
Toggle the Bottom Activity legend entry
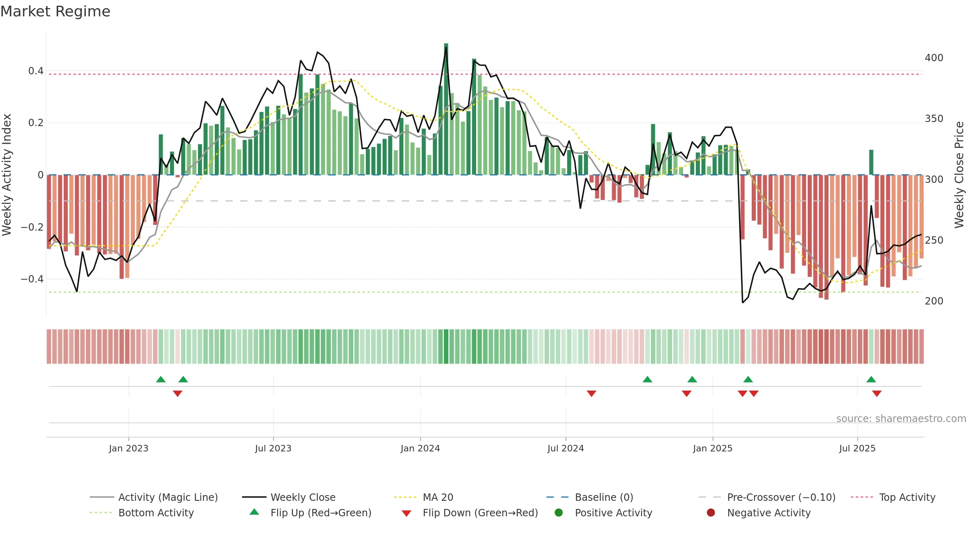(142, 513)
